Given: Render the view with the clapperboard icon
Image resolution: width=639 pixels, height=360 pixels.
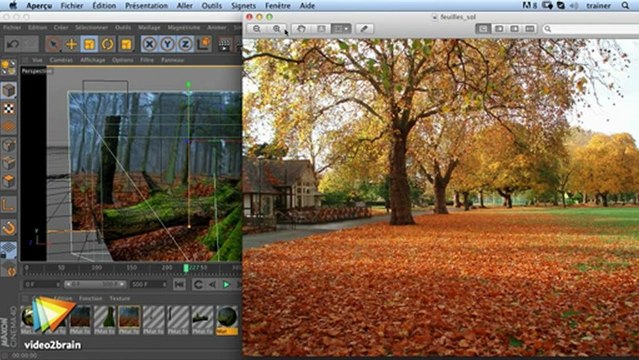Looking at the screenshot, I should (x=225, y=44).
